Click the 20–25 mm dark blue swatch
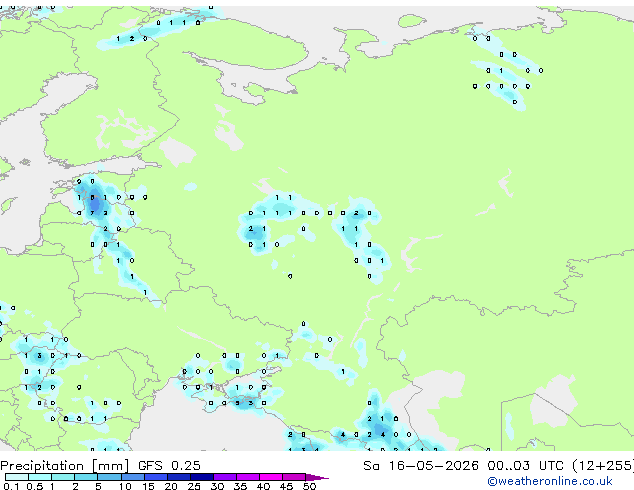 [179, 477]
